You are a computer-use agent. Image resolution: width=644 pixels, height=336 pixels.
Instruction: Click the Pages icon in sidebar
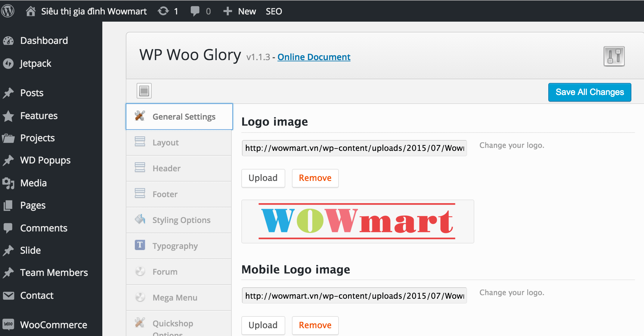(x=8, y=205)
